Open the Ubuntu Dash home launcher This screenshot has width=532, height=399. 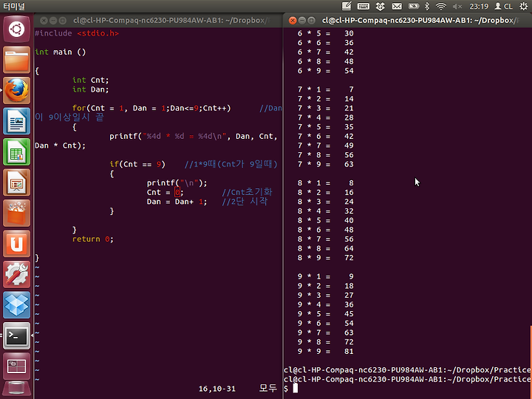(16, 29)
